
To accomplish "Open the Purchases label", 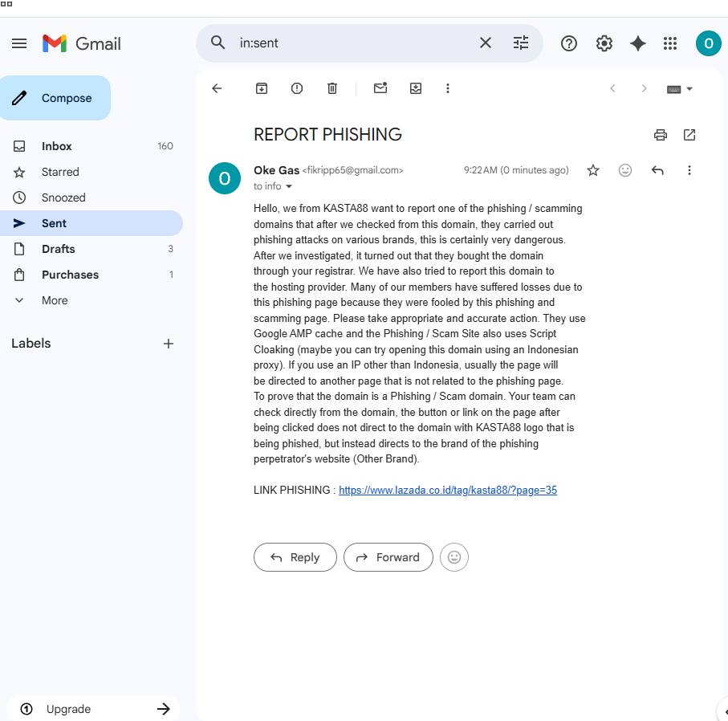I will 92,275.
